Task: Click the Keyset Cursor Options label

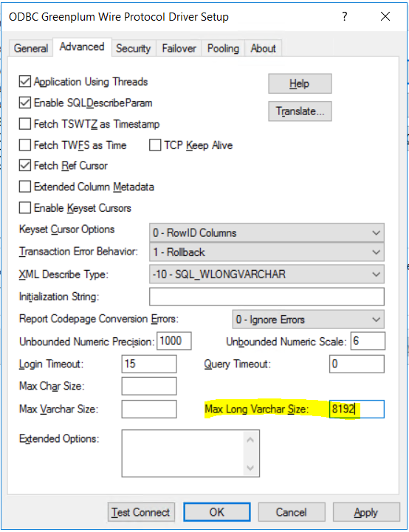Action: 67,229
